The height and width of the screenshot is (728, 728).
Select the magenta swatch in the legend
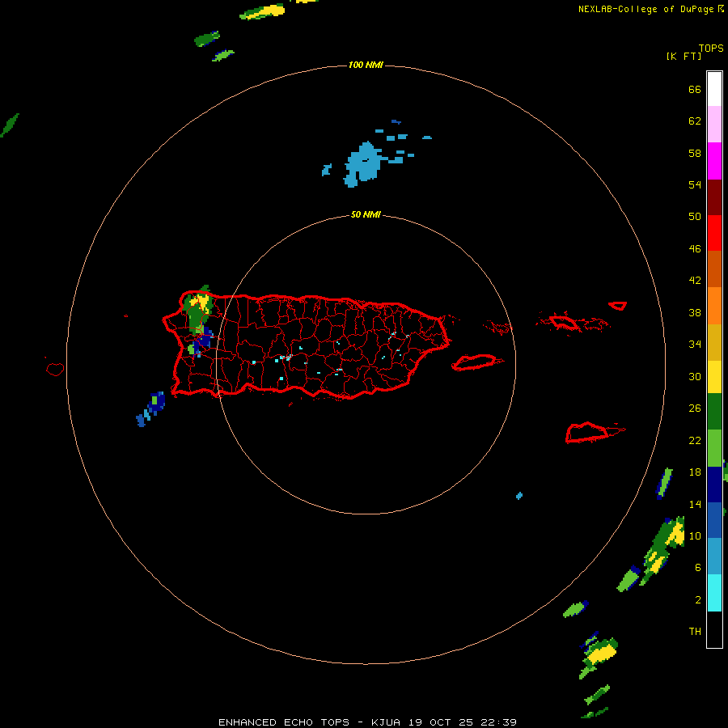(x=714, y=161)
